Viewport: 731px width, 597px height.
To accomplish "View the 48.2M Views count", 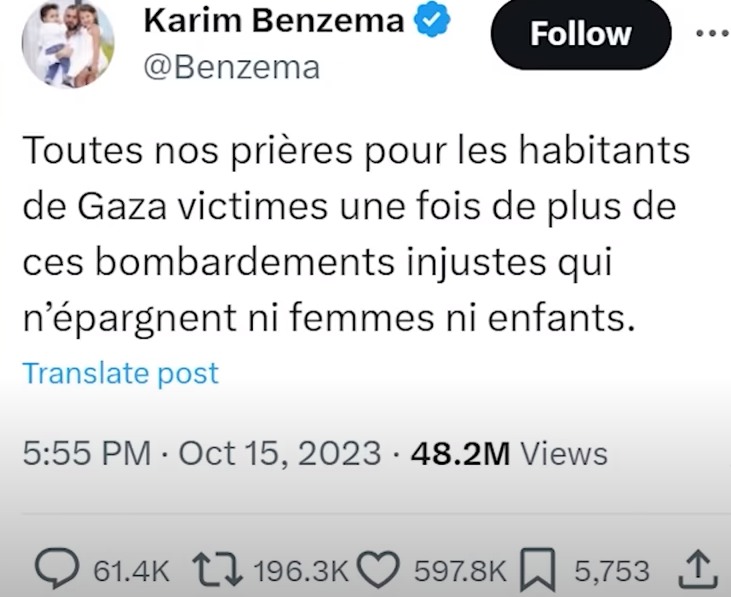I will (509, 453).
